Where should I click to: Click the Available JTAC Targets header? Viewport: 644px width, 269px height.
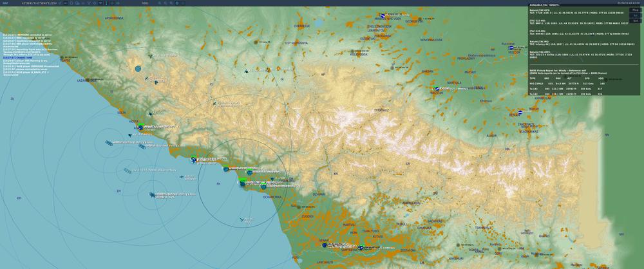coord(544,5)
